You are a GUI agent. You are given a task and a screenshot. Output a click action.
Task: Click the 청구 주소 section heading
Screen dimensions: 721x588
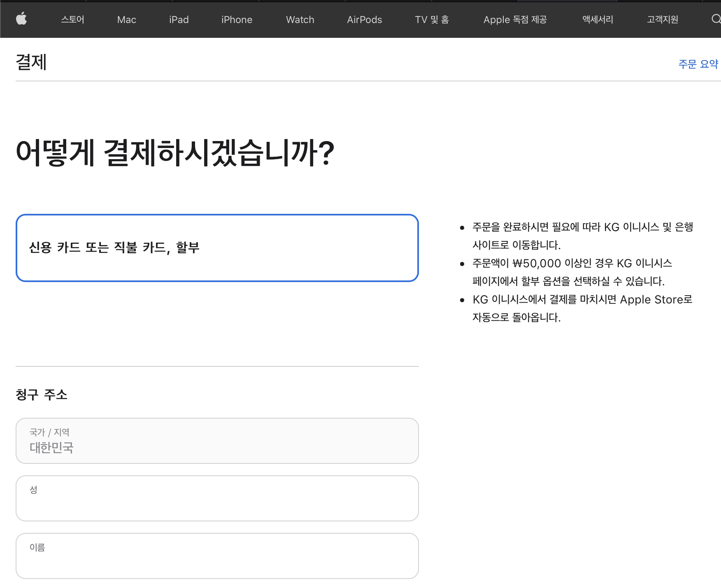42,395
